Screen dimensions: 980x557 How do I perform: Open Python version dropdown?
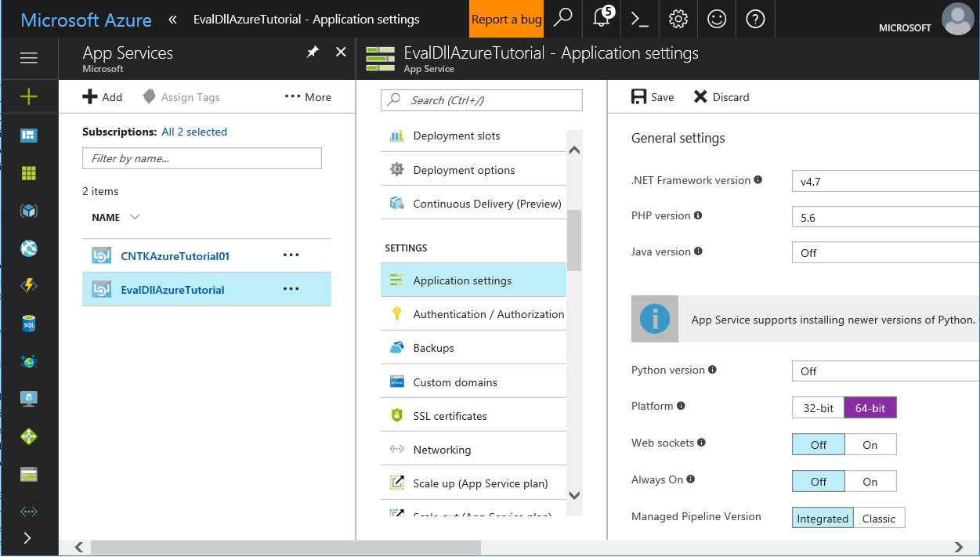885,371
